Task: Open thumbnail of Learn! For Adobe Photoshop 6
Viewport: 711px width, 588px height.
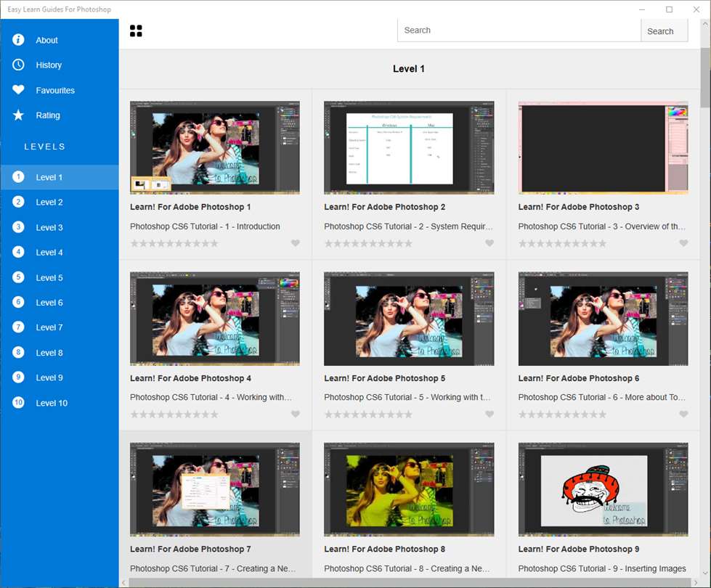Action: tap(603, 319)
